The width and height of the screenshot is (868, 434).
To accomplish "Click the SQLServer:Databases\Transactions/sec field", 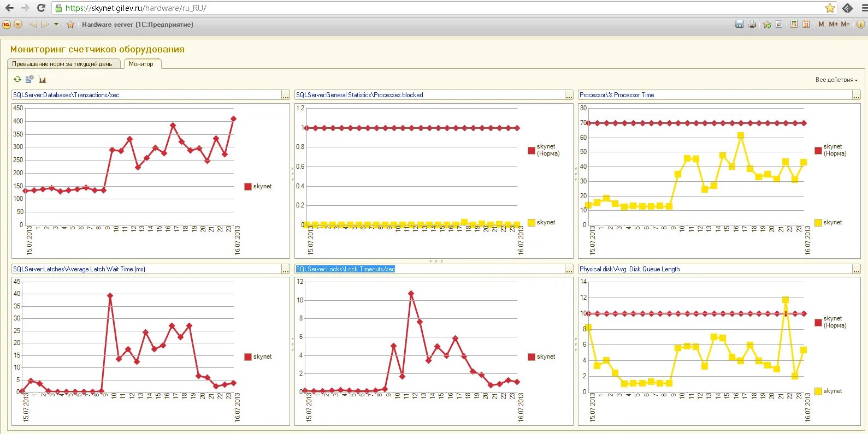I will pyautogui.click(x=146, y=95).
